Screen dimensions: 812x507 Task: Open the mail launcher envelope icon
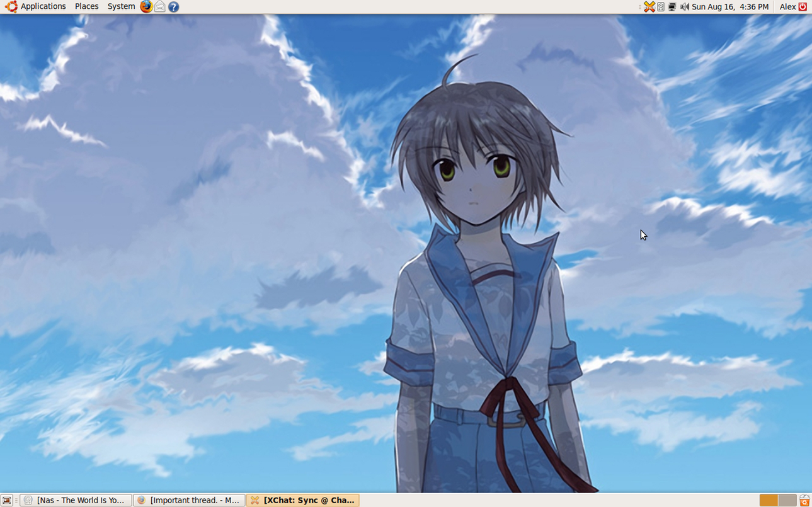(160, 7)
